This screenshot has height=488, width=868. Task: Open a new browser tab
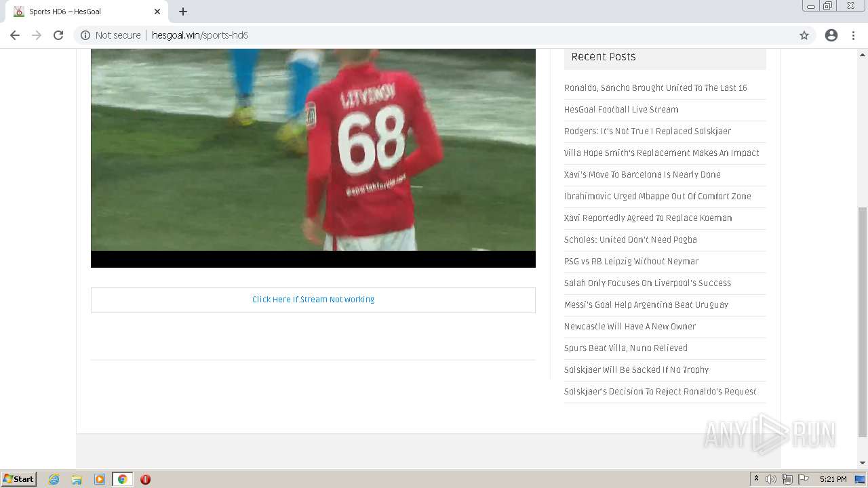(183, 12)
